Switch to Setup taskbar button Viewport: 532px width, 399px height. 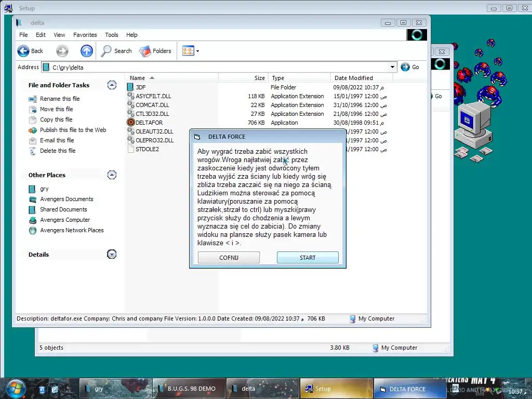click(x=336, y=389)
